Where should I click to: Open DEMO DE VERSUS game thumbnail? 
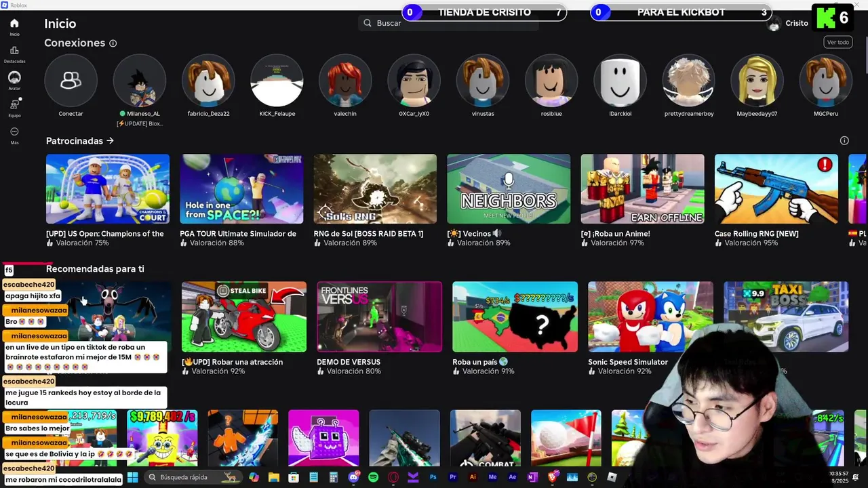(380, 317)
